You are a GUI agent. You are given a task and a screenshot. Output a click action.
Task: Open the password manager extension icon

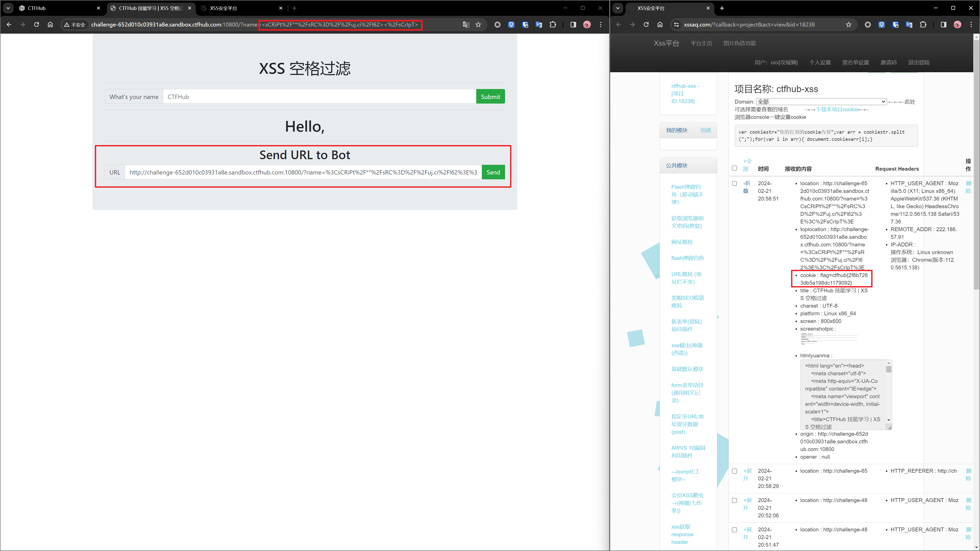(x=525, y=24)
